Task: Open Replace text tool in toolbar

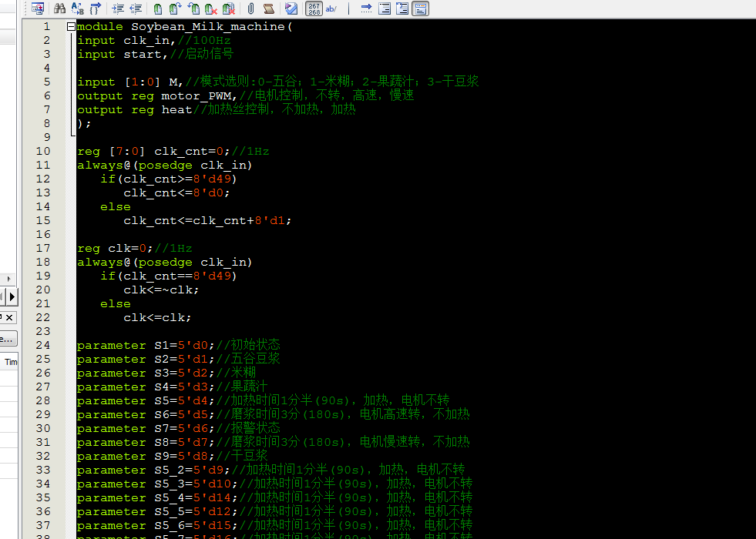Action: point(77,8)
